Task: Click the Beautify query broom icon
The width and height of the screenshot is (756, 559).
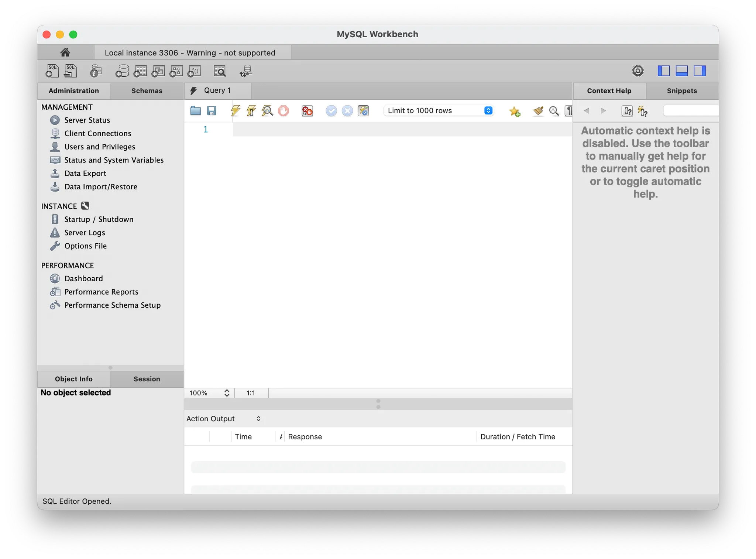Action: 538,111
